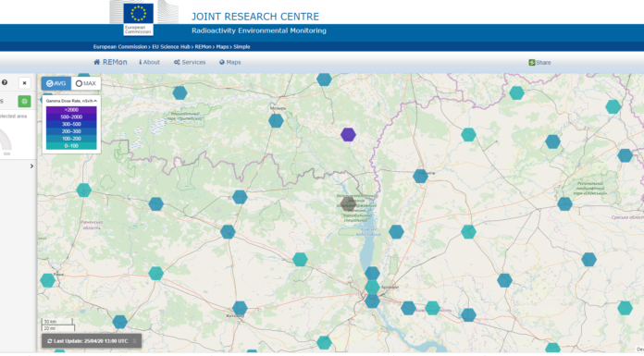Click the brown hexagon near Chernobyl reserve
The height and width of the screenshot is (356, 644).
pos(348,203)
